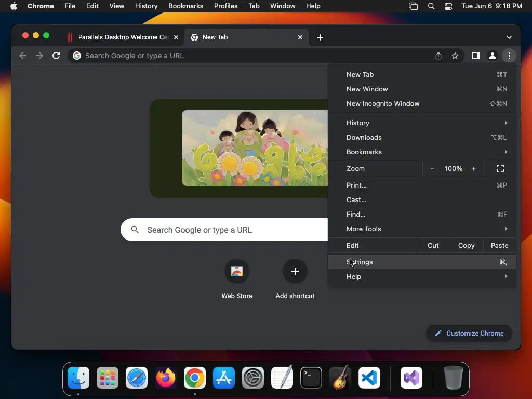The height and width of the screenshot is (399, 532).
Task: Click the Add shortcut plus icon
Action: click(295, 271)
